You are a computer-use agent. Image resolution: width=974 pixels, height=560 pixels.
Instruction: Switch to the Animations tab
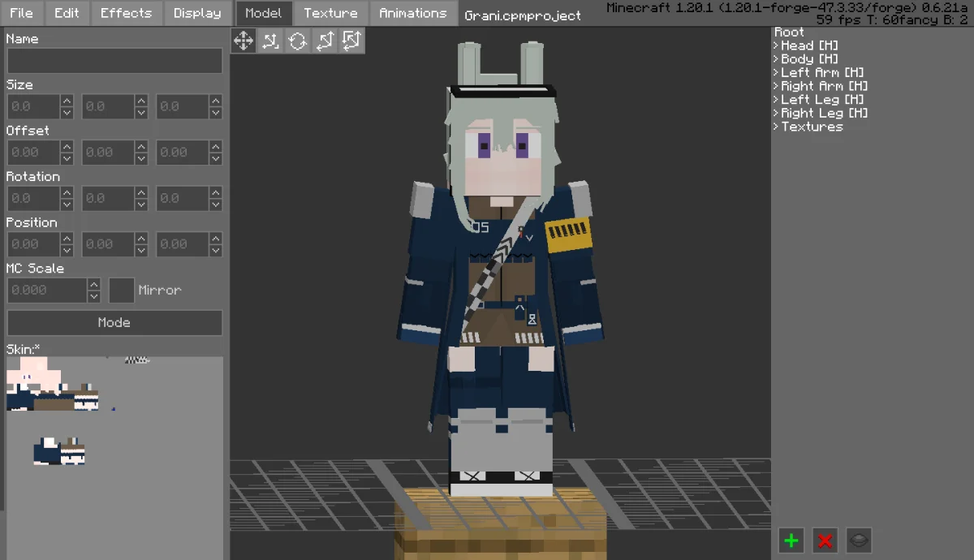click(x=412, y=13)
